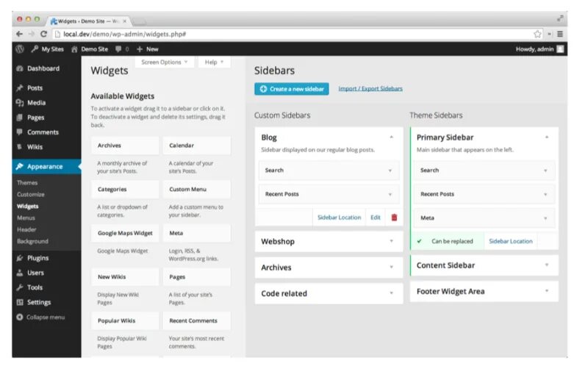Select the Calendar widget box
The height and width of the screenshot is (366, 588).
[x=197, y=146]
